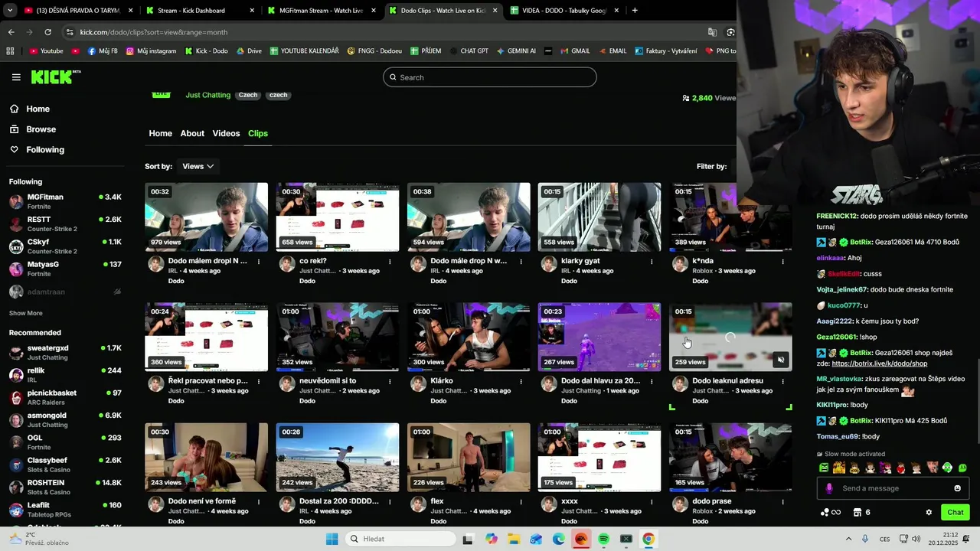Open the 'Dodo dal hlavu za 20' clip
This screenshot has height=551, width=980.
point(599,337)
